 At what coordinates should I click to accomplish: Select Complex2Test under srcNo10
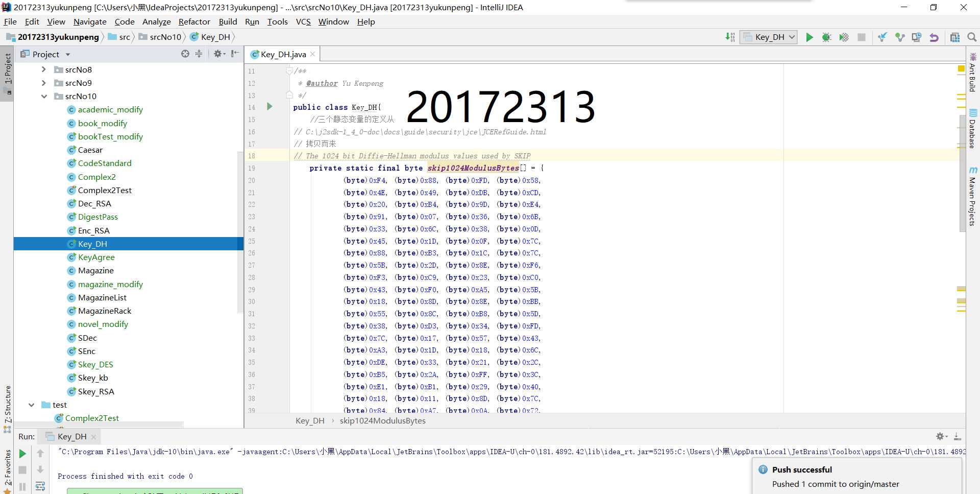tap(105, 190)
